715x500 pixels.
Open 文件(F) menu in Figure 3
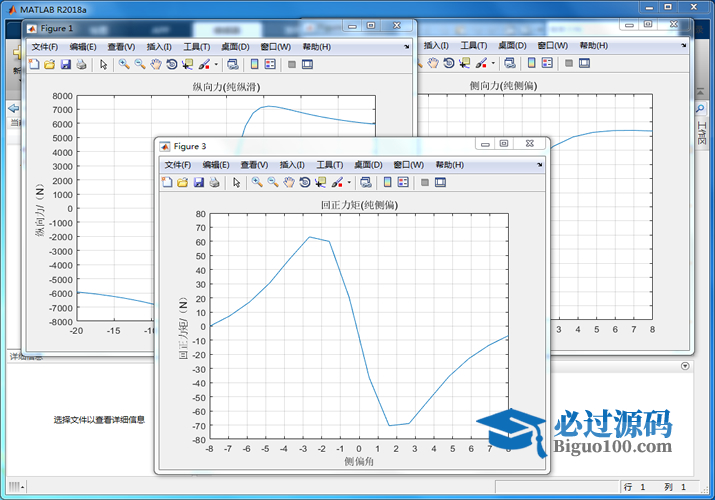pos(178,165)
